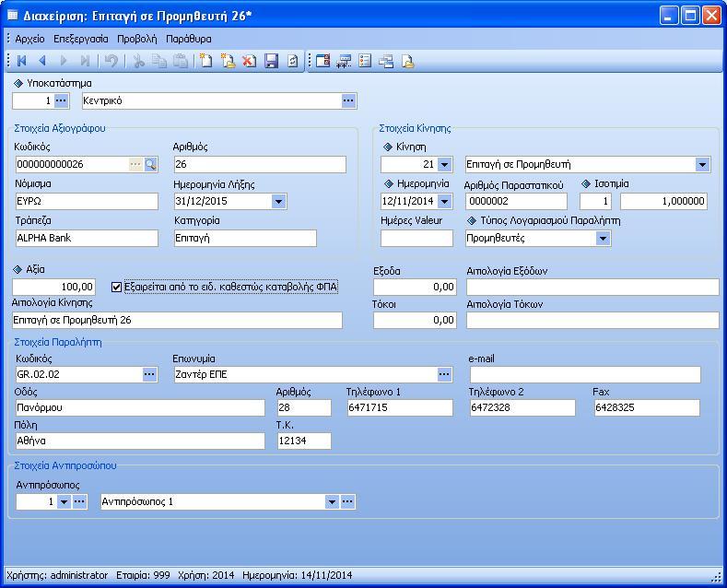
Task: Click the Έξοδα amount field
Action: pos(415,287)
